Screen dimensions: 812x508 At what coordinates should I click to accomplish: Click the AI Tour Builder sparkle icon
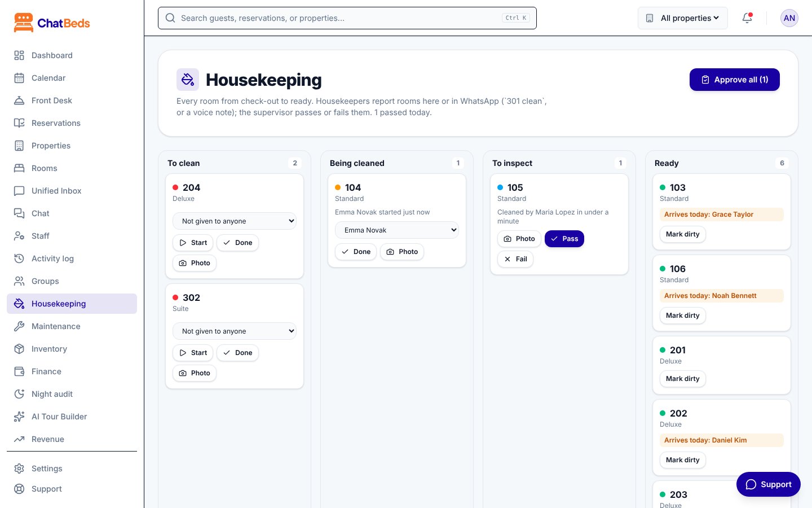point(19,417)
